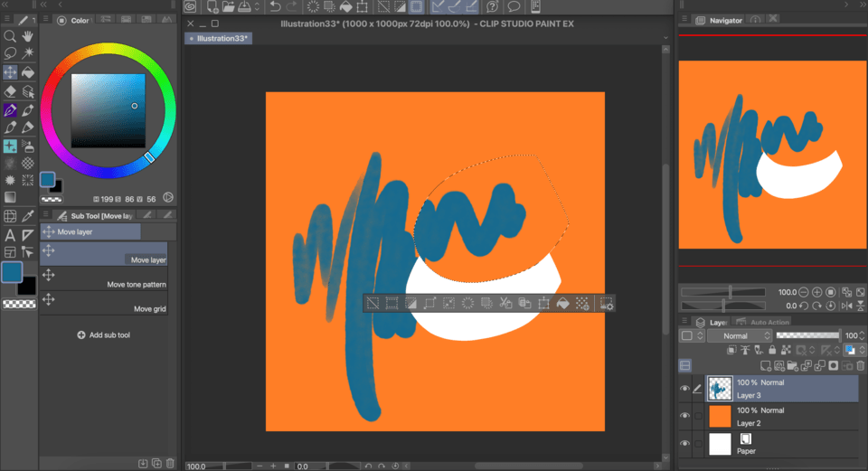Viewport: 868px width, 471px height.
Task: Switch to the Auto Action tab
Action: [x=763, y=322]
